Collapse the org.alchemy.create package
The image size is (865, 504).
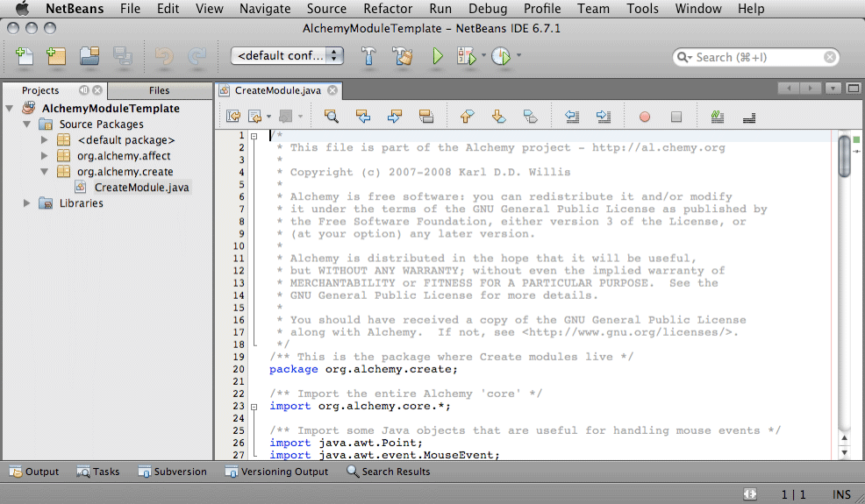44,172
